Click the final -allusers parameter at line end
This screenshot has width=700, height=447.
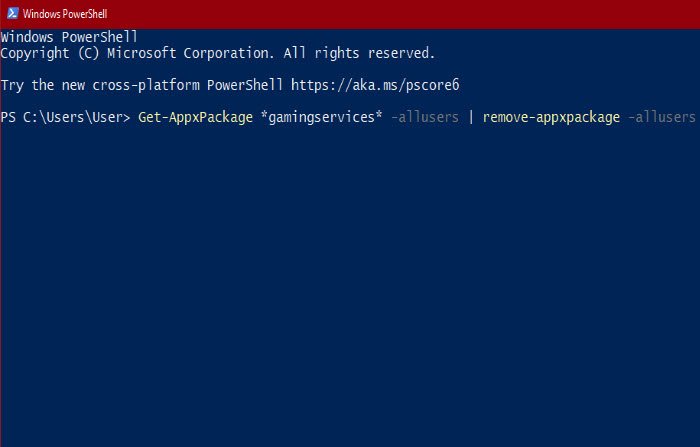(x=660, y=118)
